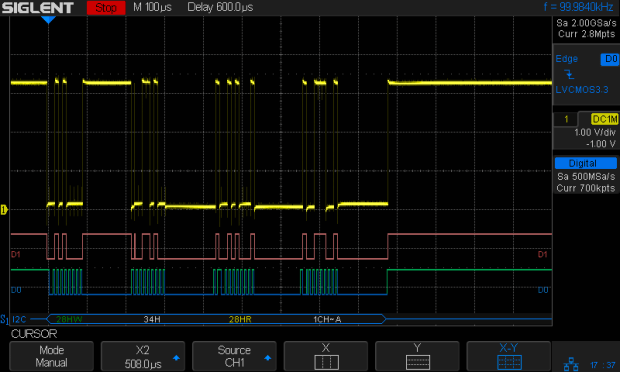Click the LAN network status icon
This screenshot has height=372, width=620.
(x=571, y=364)
